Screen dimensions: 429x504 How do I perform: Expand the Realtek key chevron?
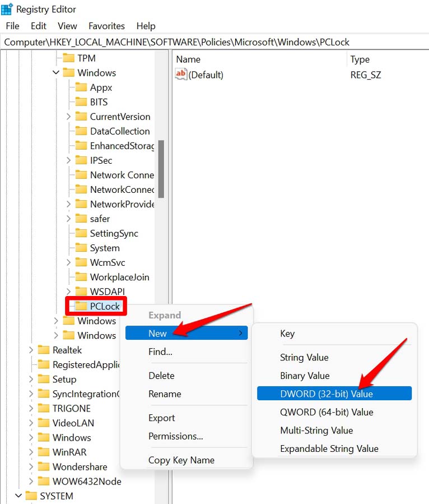tap(31, 350)
